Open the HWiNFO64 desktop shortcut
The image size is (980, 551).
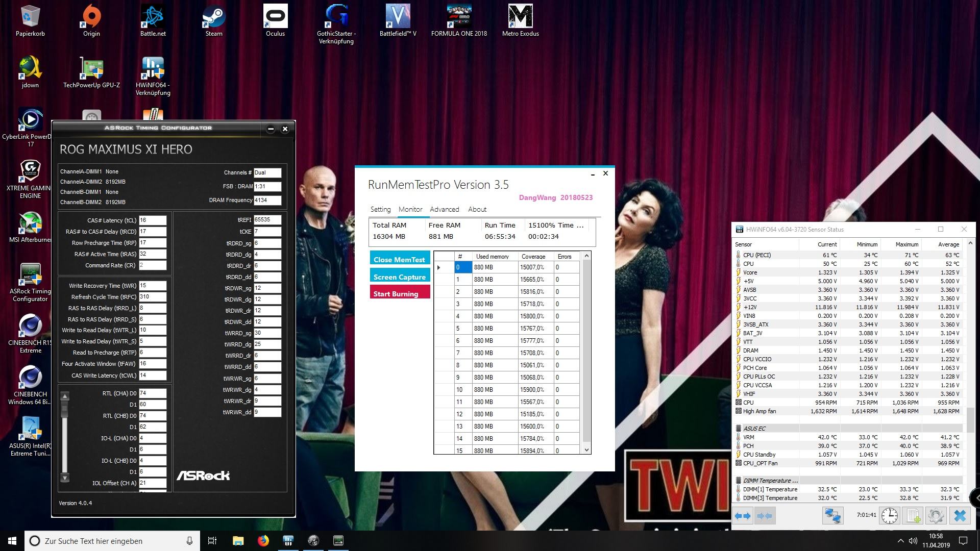pyautogui.click(x=153, y=76)
